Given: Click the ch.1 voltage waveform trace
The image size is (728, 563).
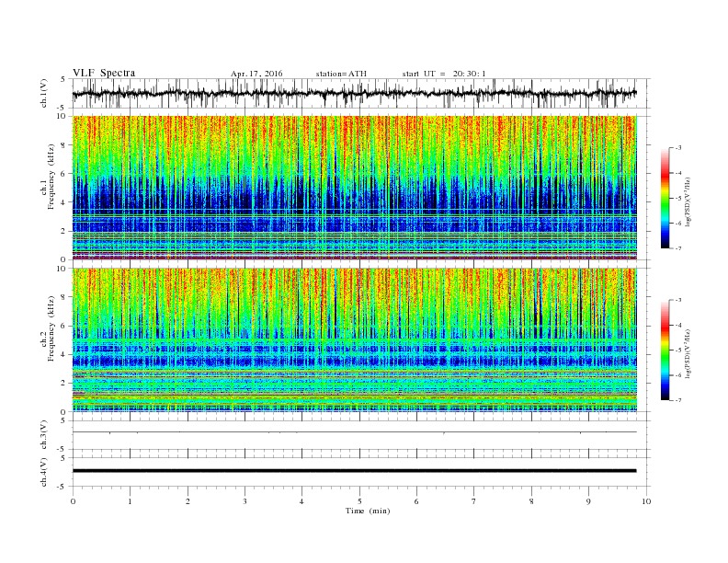Looking at the screenshot, I should pyautogui.click(x=355, y=93).
